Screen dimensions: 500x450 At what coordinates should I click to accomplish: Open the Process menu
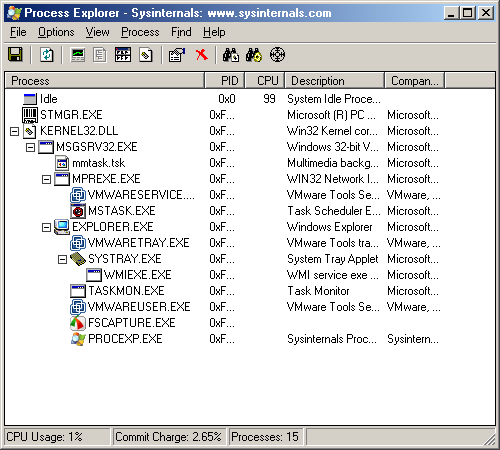(140, 32)
